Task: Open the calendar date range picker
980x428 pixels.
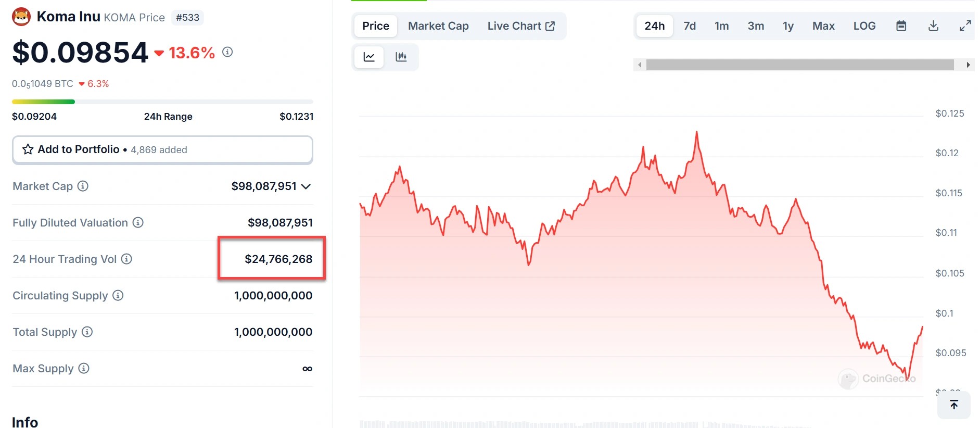Action: click(x=901, y=26)
